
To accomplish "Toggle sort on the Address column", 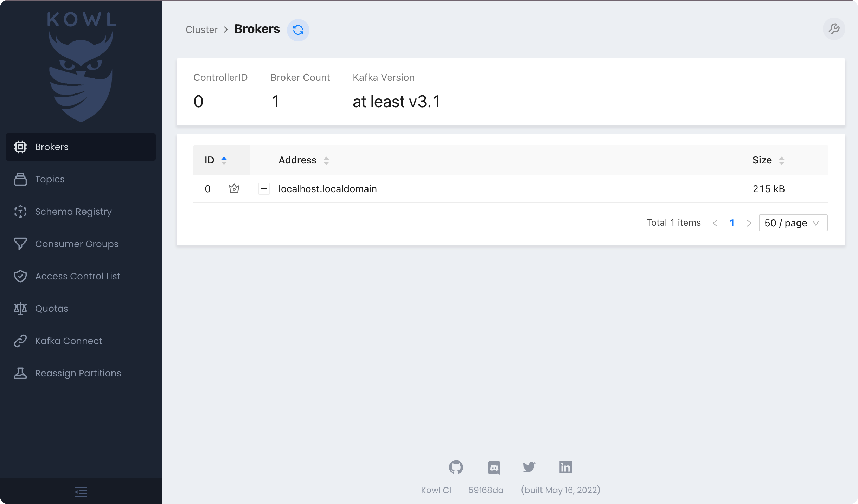I will (x=303, y=160).
